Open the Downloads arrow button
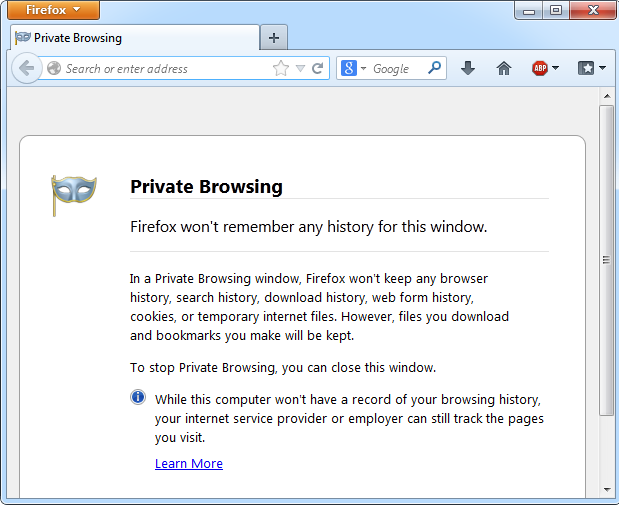619x505 pixels. pos(468,68)
